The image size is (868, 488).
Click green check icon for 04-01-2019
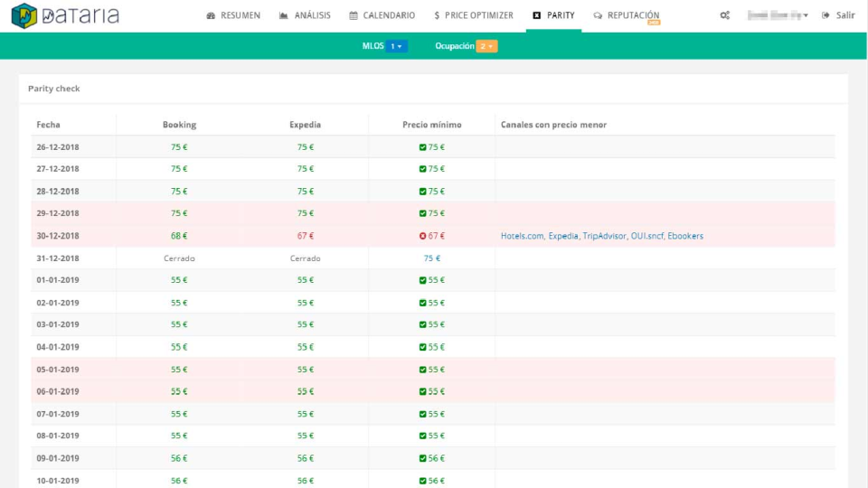click(422, 347)
